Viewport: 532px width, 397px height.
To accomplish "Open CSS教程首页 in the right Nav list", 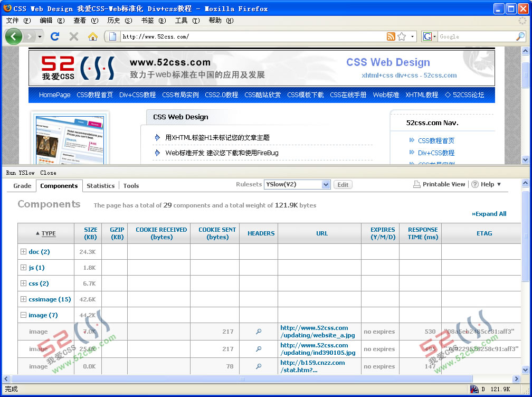I will pyautogui.click(x=436, y=140).
